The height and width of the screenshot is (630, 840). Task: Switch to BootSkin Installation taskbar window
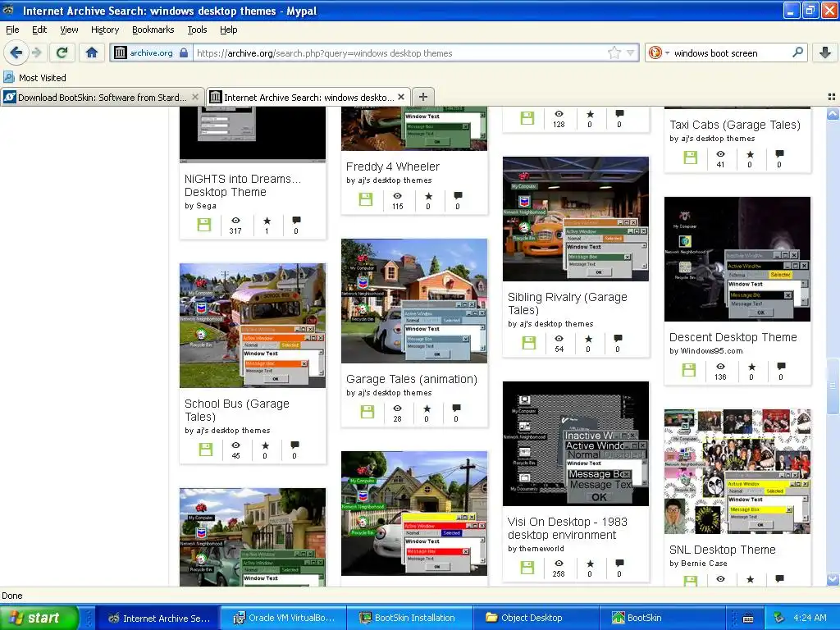[409, 618]
